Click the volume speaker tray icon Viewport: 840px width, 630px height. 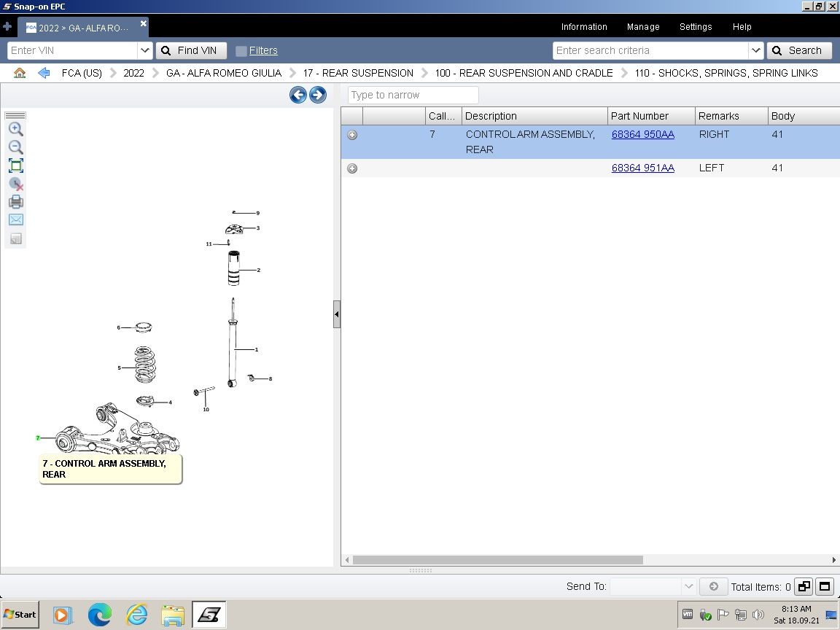758,615
